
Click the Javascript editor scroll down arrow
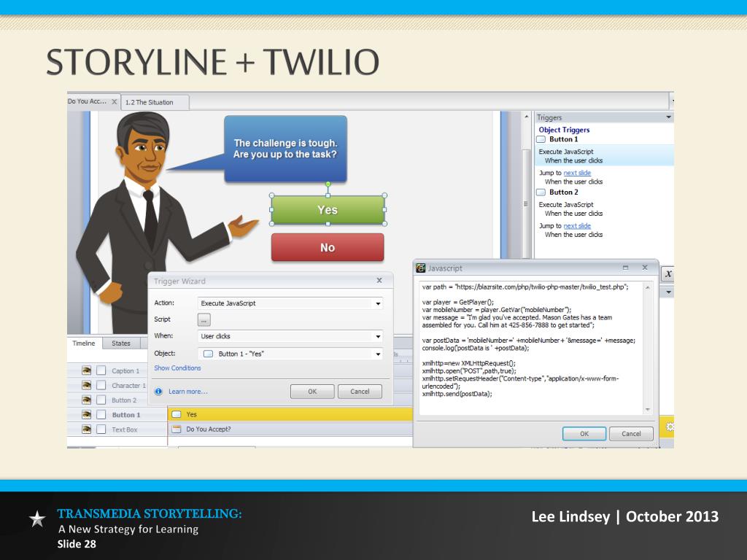648,410
